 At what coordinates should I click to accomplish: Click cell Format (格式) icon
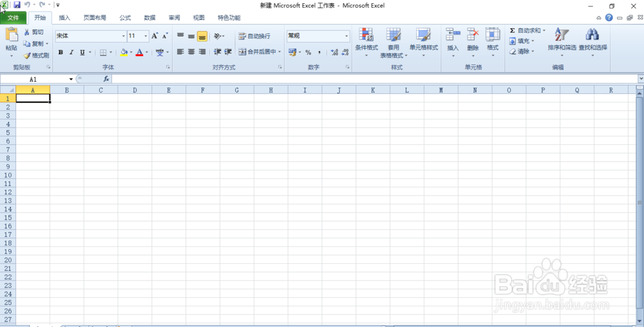(x=492, y=35)
